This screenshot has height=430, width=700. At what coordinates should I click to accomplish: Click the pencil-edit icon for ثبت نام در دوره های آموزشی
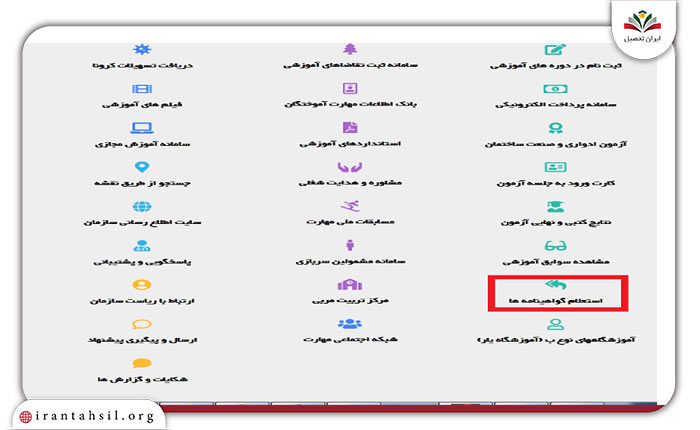[x=555, y=49]
